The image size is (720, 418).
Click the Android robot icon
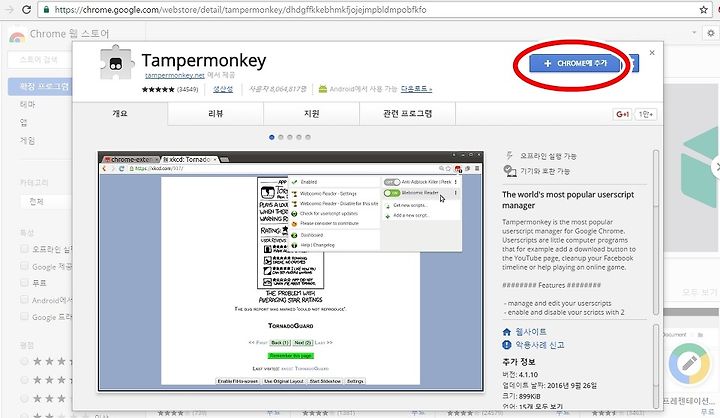click(323, 89)
